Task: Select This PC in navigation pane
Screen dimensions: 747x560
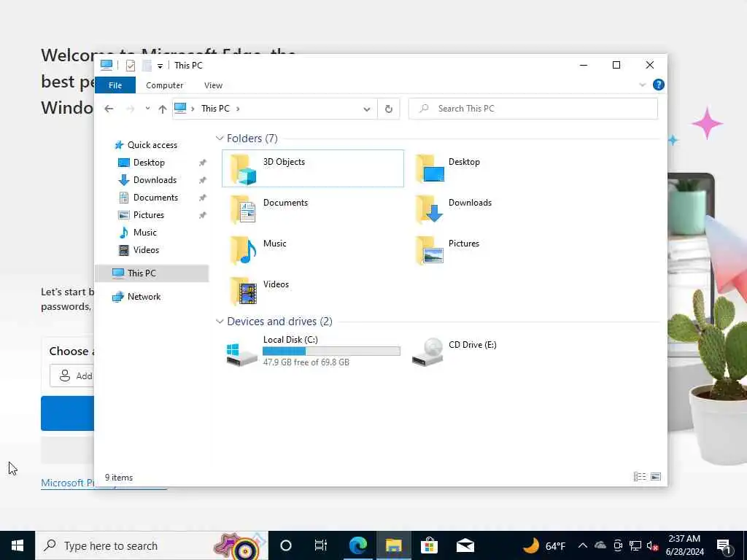Action: pos(152,273)
